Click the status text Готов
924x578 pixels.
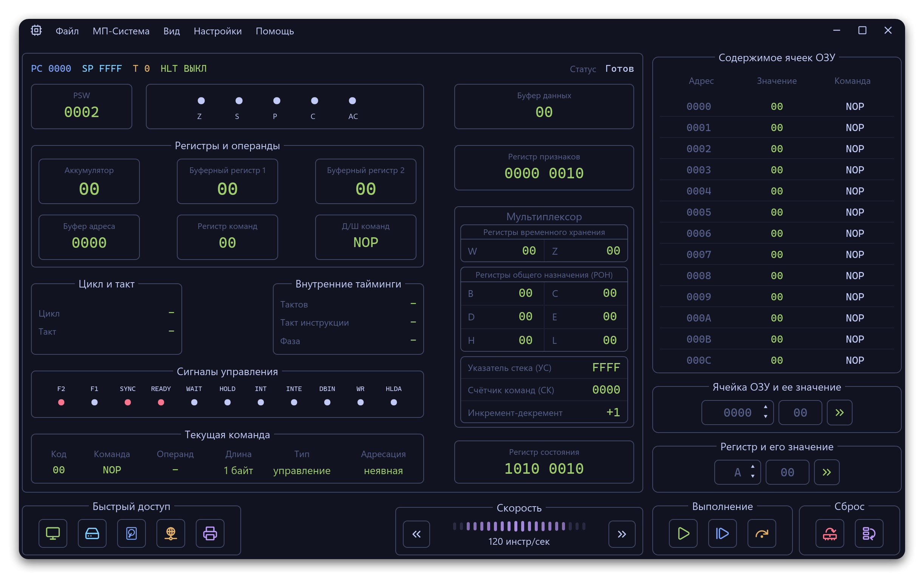click(619, 68)
